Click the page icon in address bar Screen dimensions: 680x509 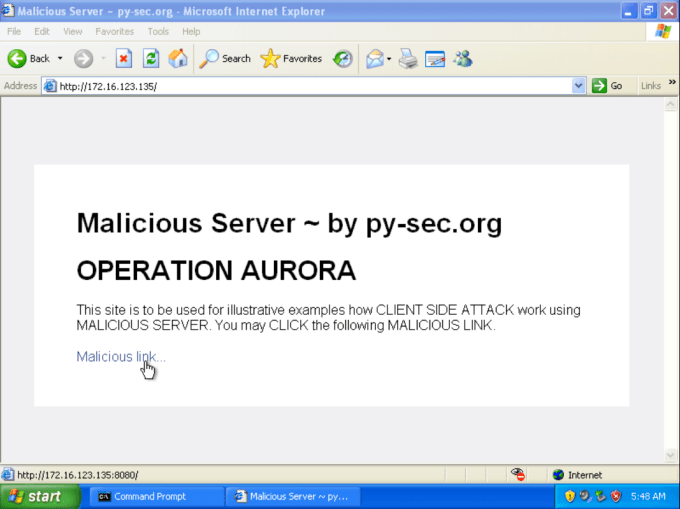50,86
